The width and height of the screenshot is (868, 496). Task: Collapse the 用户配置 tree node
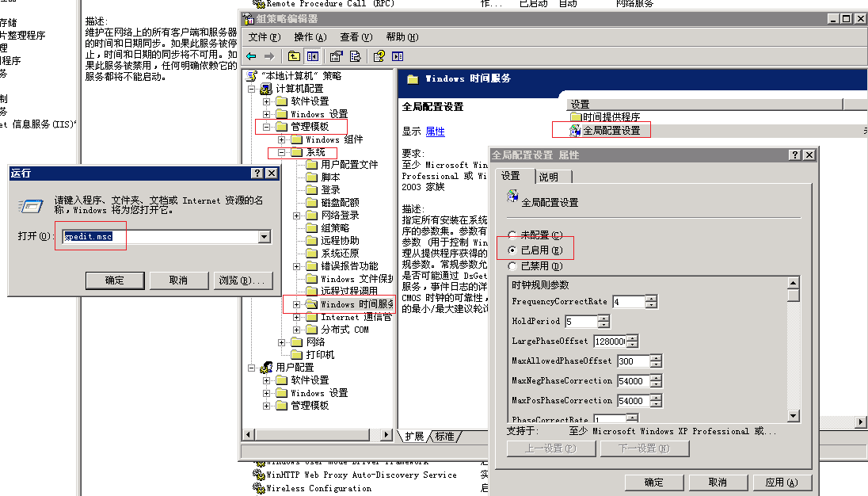pyautogui.click(x=251, y=367)
